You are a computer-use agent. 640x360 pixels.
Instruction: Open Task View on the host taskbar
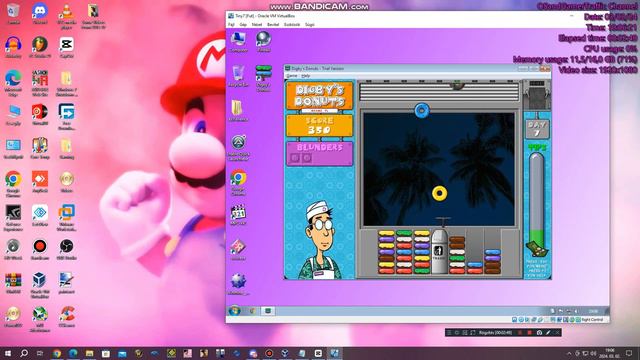tap(40, 353)
